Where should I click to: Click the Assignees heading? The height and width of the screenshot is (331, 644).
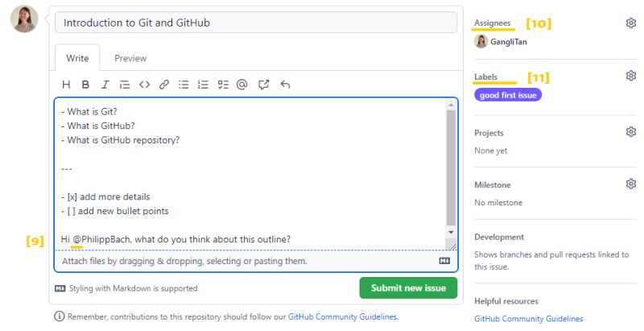click(493, 23)
